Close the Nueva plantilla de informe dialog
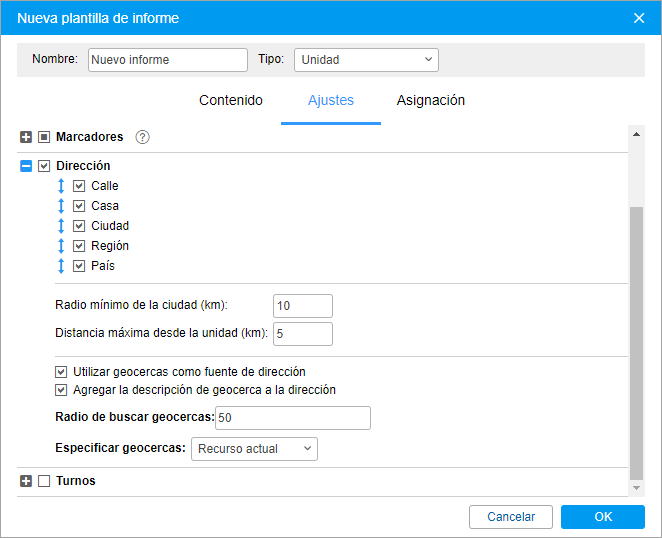Viewport: 662px width, 538px height. click(640, 17)
